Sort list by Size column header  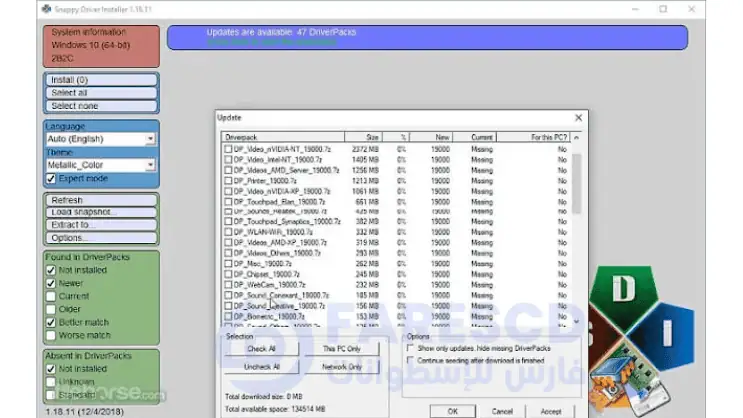[x=363, y=137]
